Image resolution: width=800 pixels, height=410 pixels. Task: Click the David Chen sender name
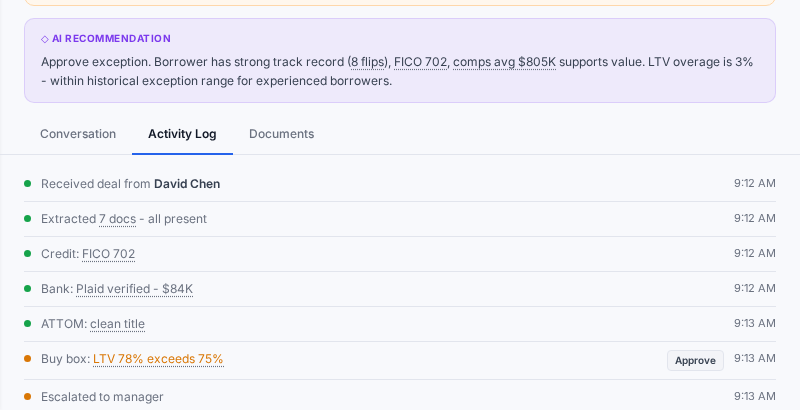point(187,184)
